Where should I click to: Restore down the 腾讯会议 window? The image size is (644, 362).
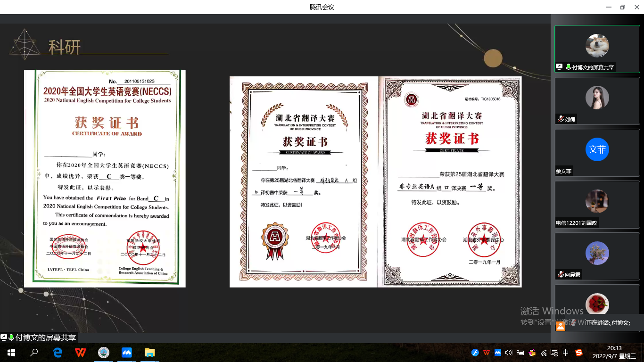tap(623, 7)
